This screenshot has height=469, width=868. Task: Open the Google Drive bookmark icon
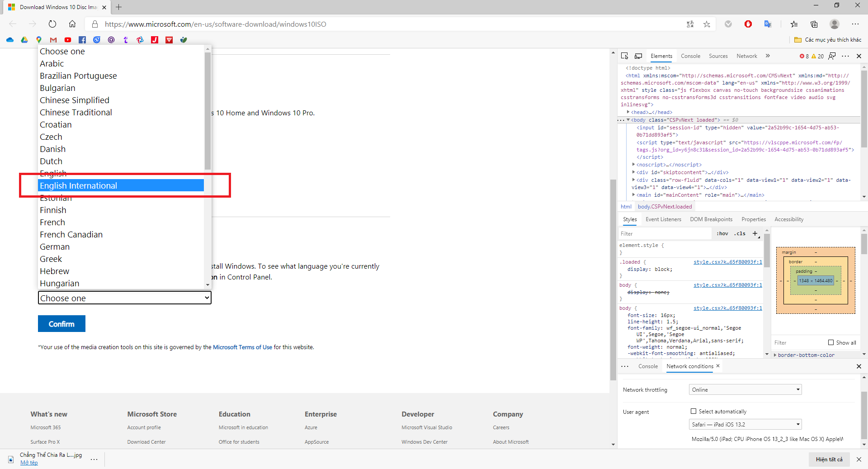pyautogui.click(x=24, y=40)
